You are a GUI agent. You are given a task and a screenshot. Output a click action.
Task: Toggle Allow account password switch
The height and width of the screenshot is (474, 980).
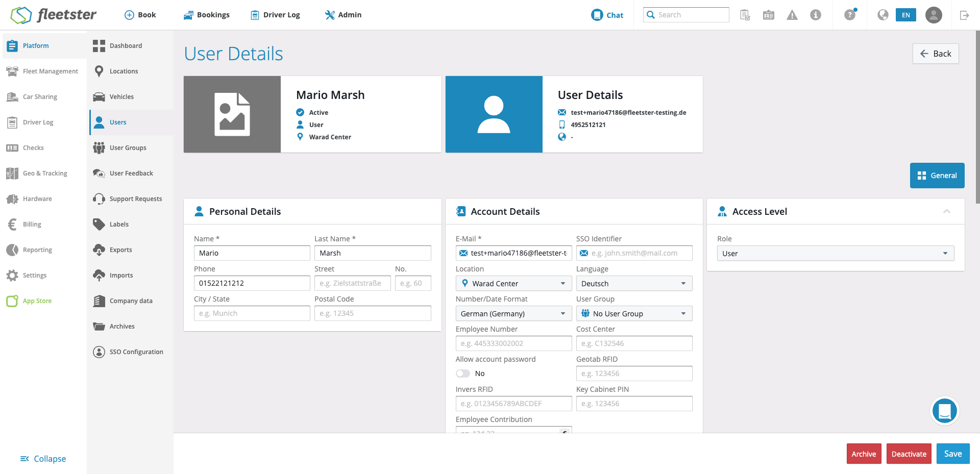click(x=463, y=373)
